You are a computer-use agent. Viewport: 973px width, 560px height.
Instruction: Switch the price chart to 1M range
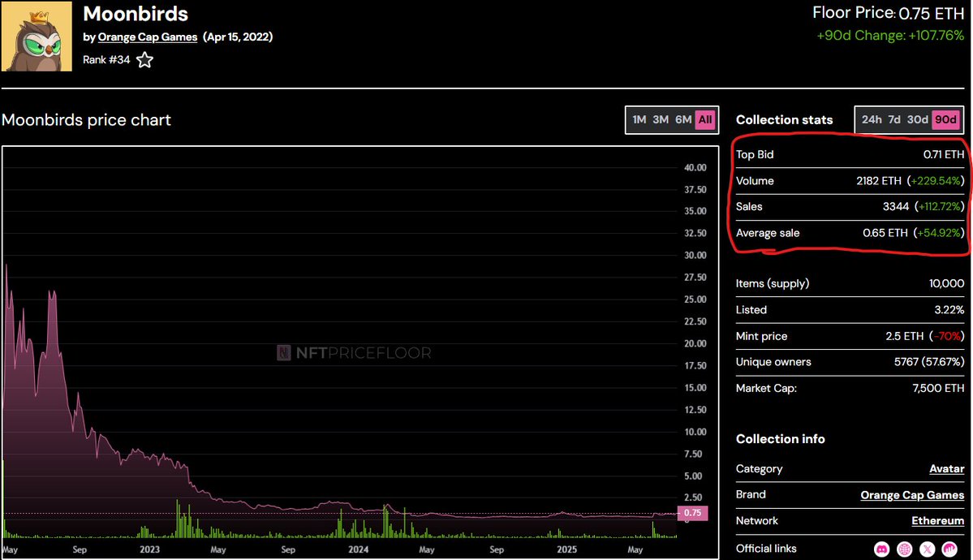[x=639, y=120]
